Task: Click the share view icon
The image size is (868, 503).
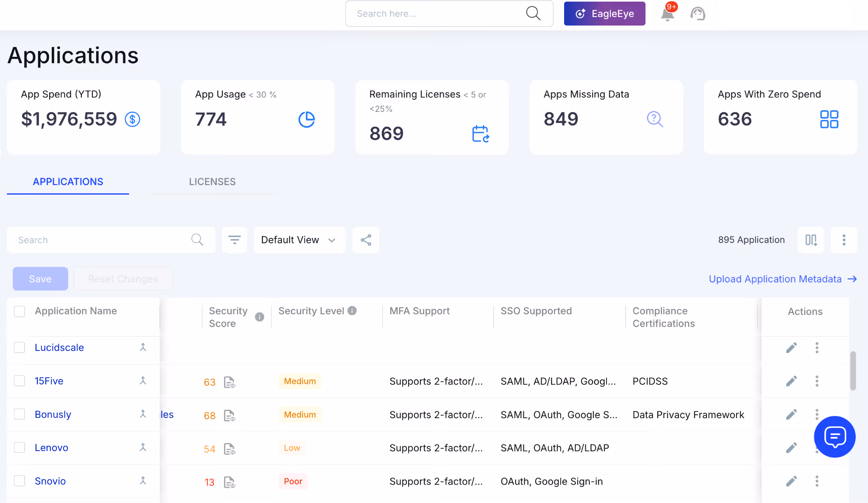Action: (x=366, y=240)
